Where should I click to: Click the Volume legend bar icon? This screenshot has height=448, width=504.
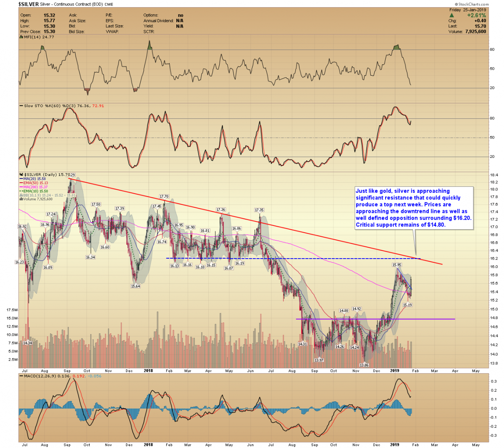[21, 199]
